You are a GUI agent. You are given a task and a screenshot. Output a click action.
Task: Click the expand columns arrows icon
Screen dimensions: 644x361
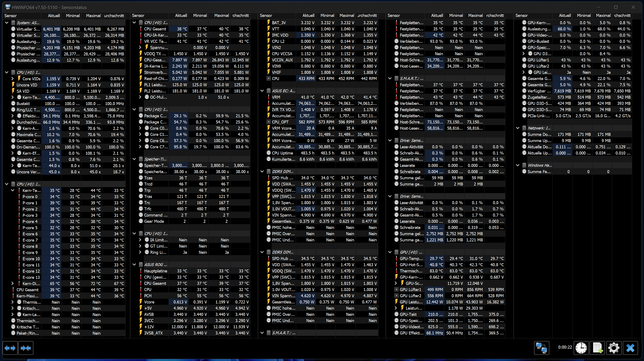[10, 348]
